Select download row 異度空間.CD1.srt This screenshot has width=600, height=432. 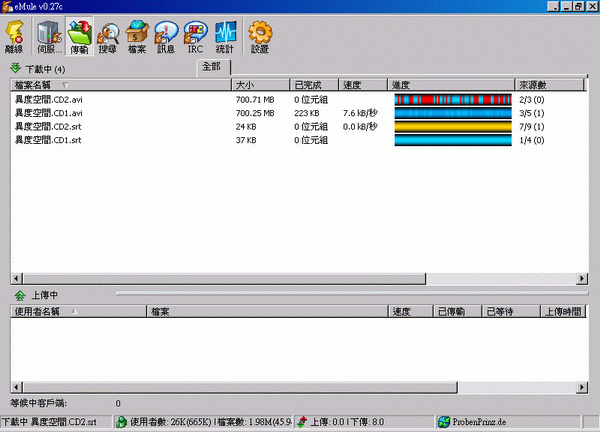tap(300, 140)
